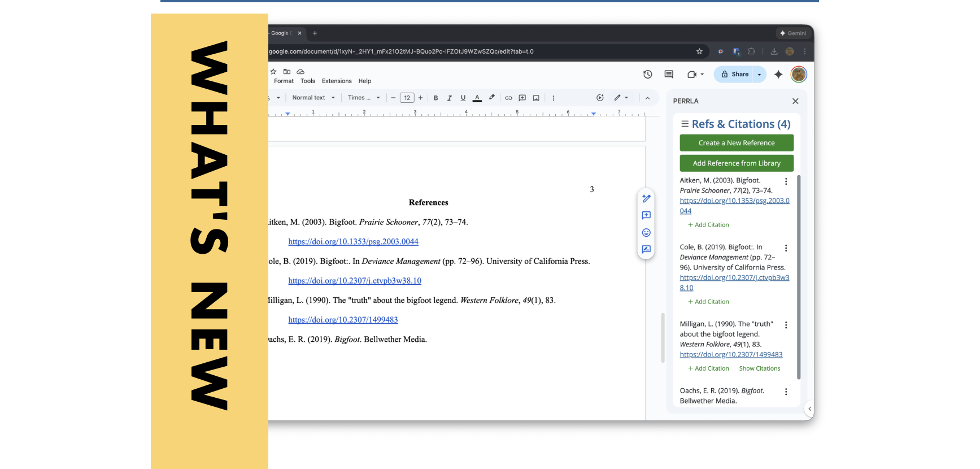Open the Share options dropdown arrow
Image resolution: width=980 pixels, height=469 pixels.
[759, 75]
